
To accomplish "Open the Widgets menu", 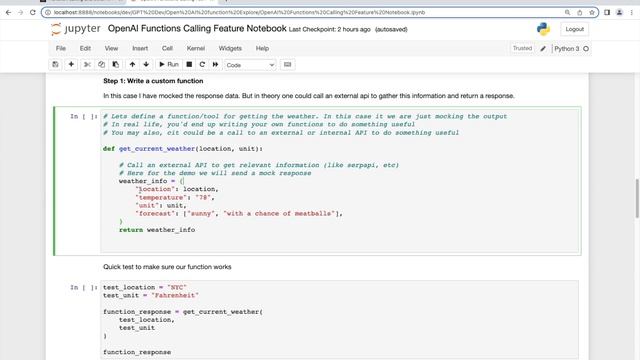I will coord(230,48).
